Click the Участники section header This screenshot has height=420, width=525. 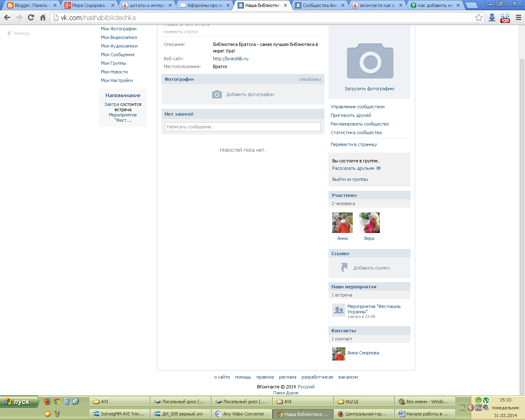coord(370,195)
